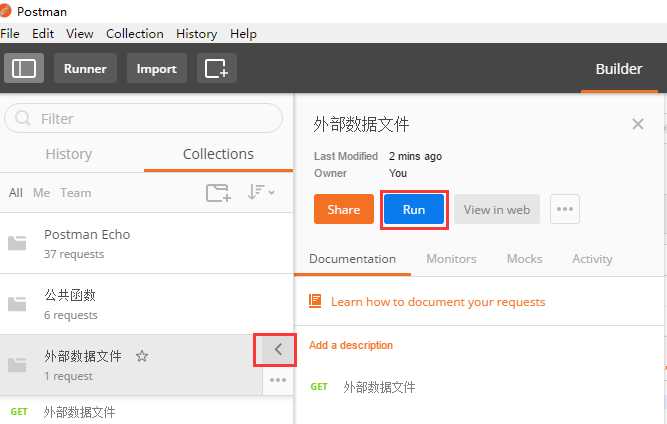667x424 pixels.
Task: Close the collection details panel
Action: [638, 124]
